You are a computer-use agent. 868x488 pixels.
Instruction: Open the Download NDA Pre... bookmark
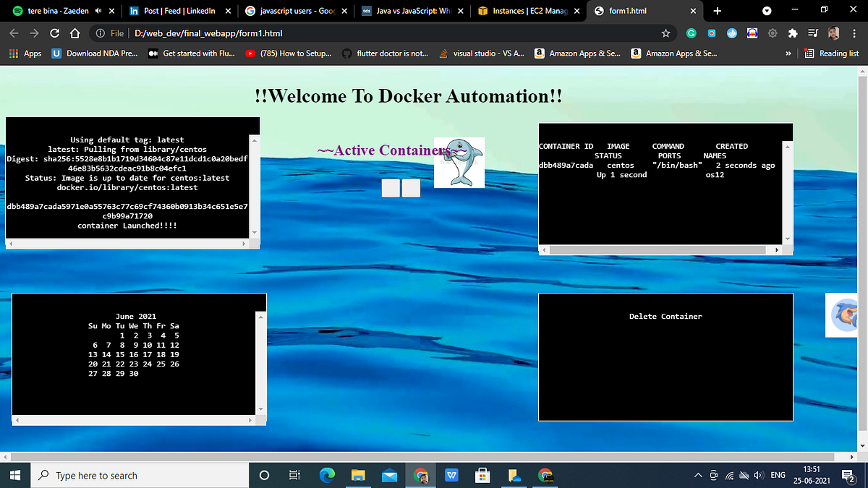tap(95, 53)
